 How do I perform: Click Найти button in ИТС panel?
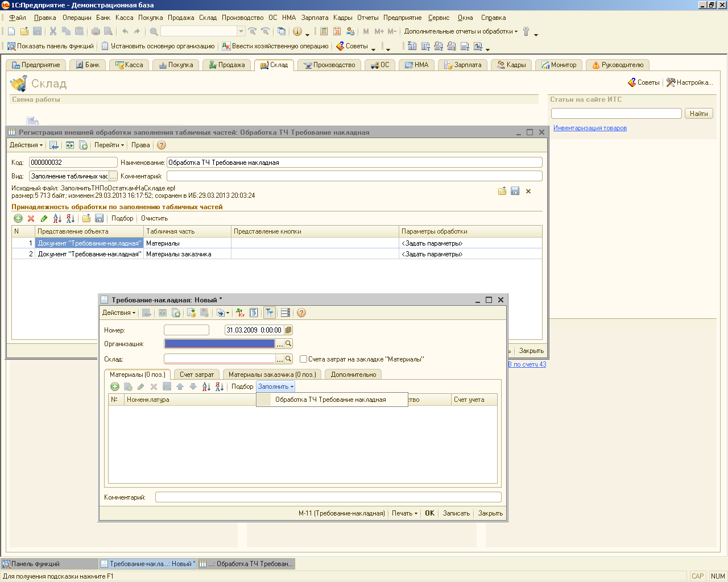tap(699, 114)
